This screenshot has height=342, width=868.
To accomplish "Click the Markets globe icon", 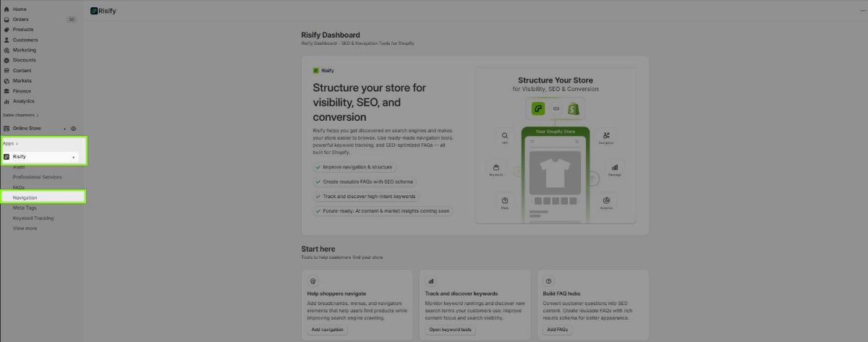I will pos(7,81).
